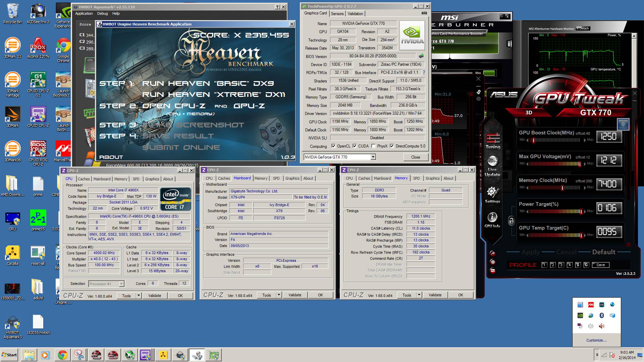Expand more settings red arrow in GPU Tweak
Viewport: 644px width, 362px height.
(628, 245)
